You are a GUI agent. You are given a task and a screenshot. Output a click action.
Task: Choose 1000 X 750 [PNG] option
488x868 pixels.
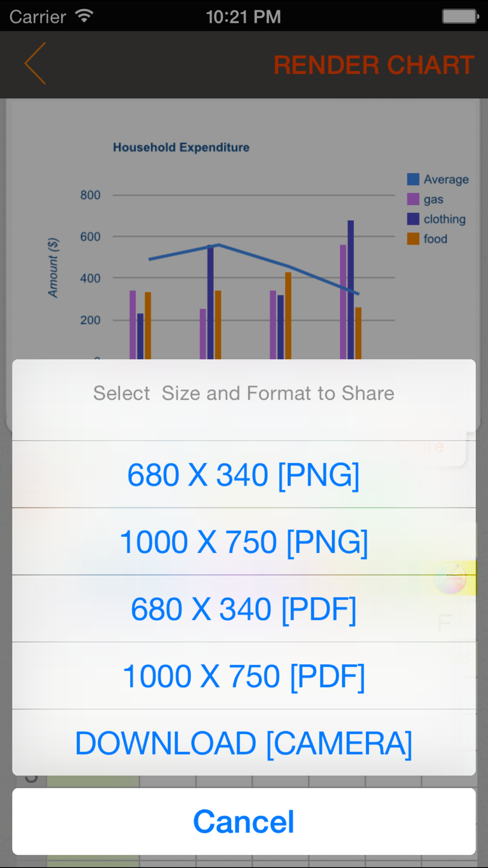coord(244,542)
